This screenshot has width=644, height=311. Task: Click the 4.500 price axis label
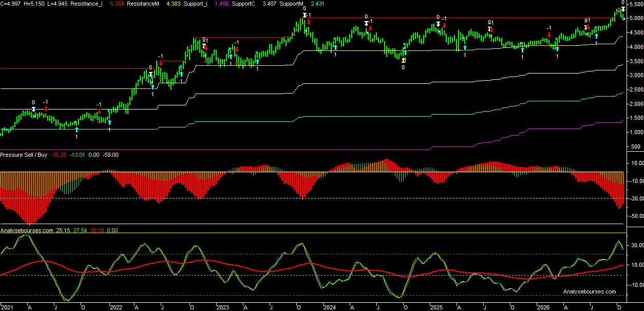coord(635,33)
